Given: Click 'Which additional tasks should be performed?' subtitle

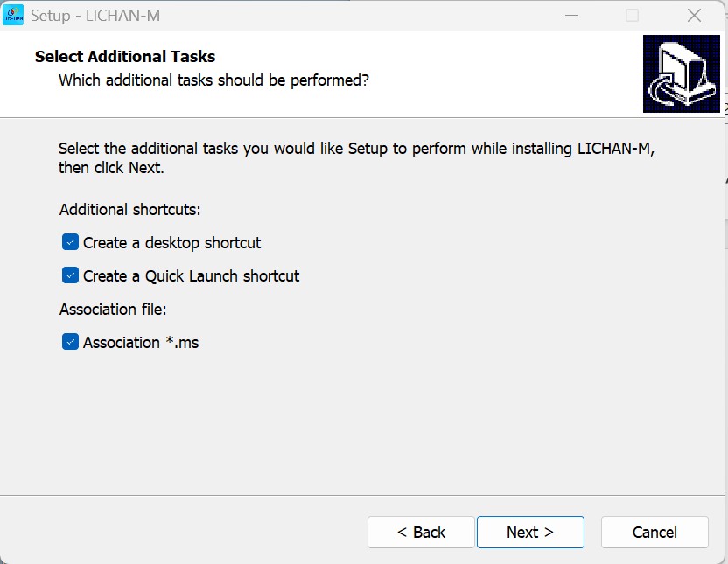Looking at the screenshot, I should (x=213, y=80).
